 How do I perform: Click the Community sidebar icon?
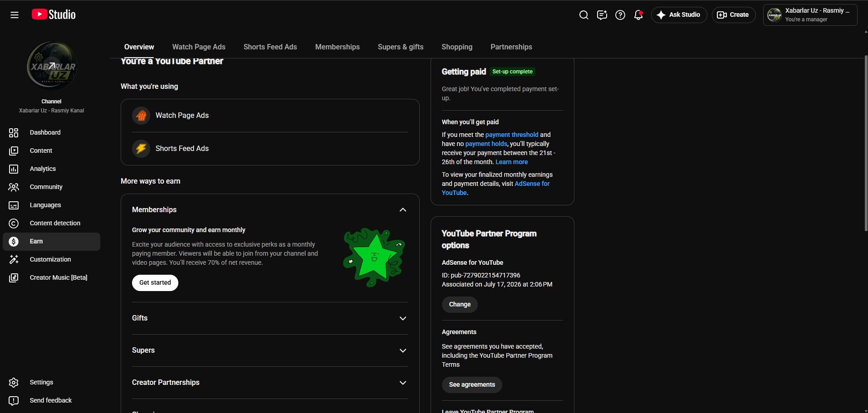click(14, 187)
